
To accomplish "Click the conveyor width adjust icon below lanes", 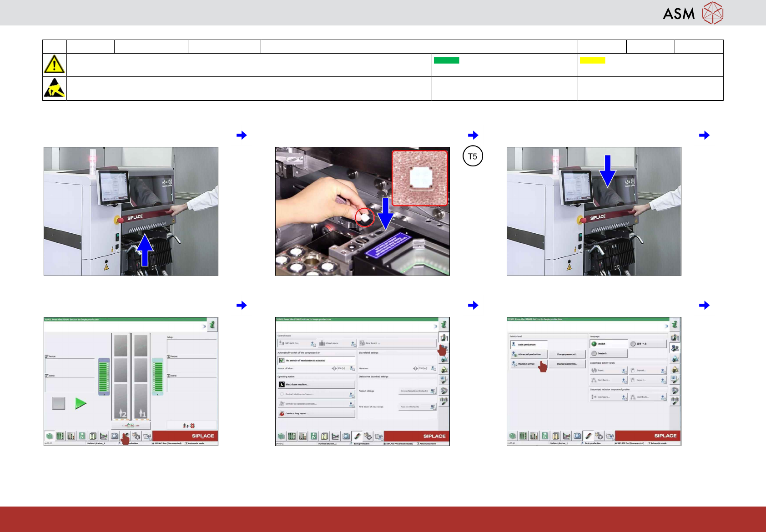I will coord(131,426).
